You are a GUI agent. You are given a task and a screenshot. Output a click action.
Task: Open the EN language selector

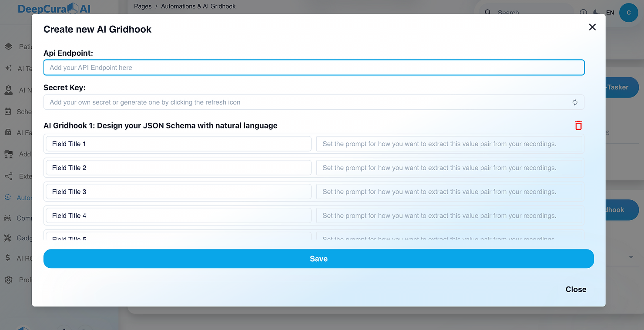pos(610,13)
